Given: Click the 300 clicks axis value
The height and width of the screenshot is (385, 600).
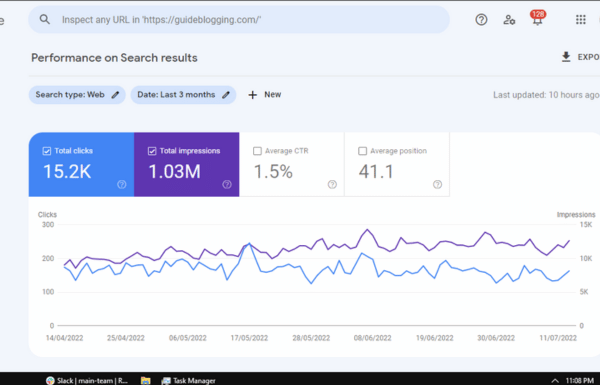Looking at the screenshot, I should click(48, 225).
